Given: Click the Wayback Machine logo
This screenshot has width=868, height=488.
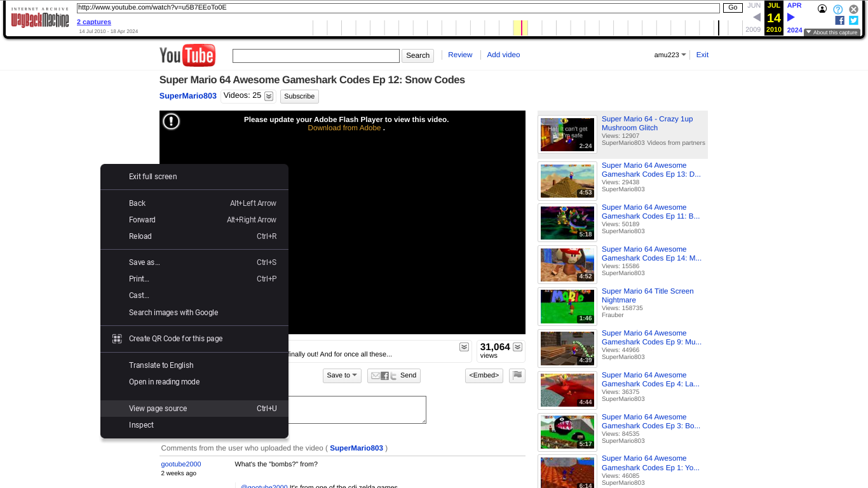Looking at the screenshot, I should (39, 18).
